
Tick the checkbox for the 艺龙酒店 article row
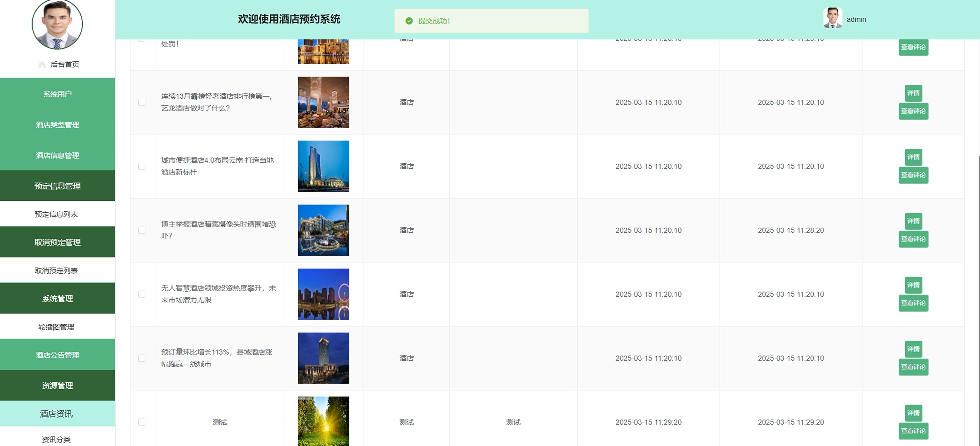[142, 102]
